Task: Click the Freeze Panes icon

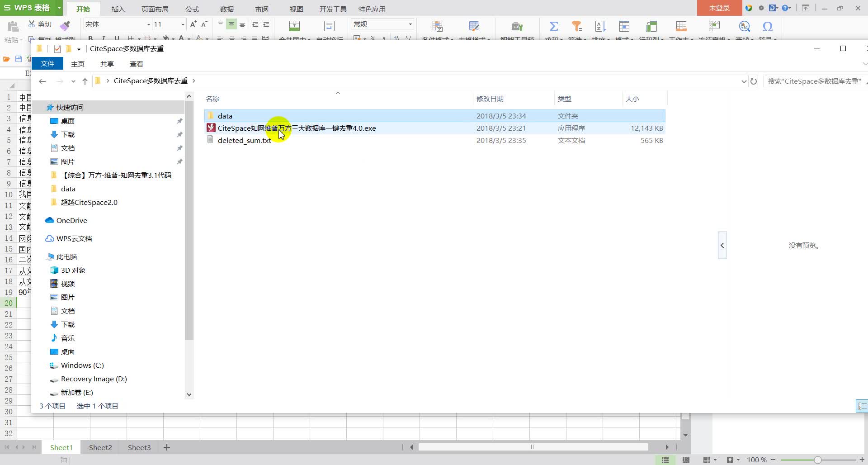Action: click(x=714, y=26)
